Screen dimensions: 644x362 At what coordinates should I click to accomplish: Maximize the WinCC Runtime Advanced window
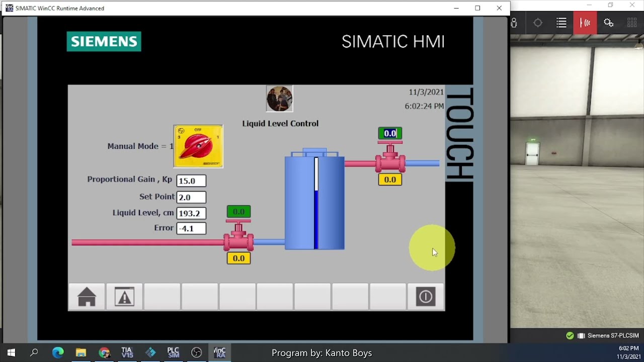(x=477, y=8)
